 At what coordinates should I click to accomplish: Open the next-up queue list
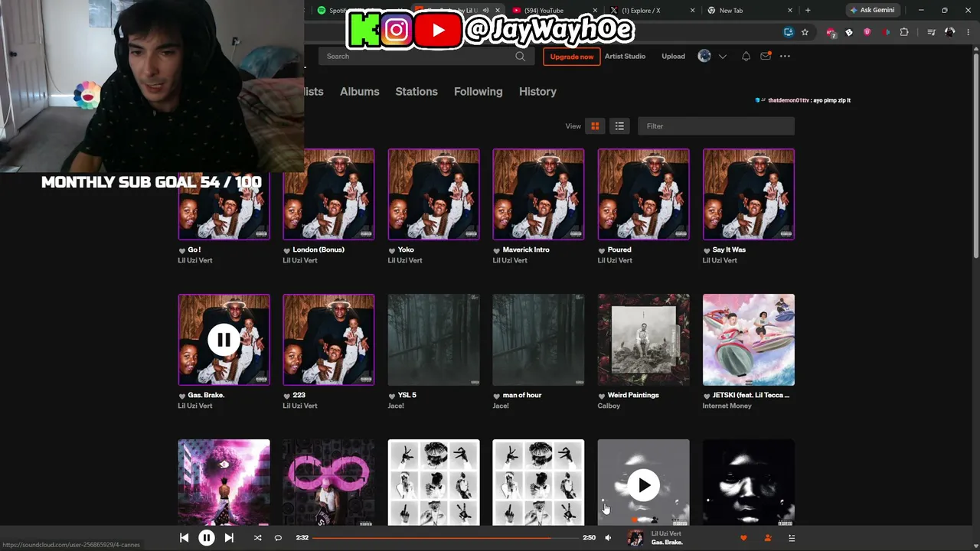[792, 538]
